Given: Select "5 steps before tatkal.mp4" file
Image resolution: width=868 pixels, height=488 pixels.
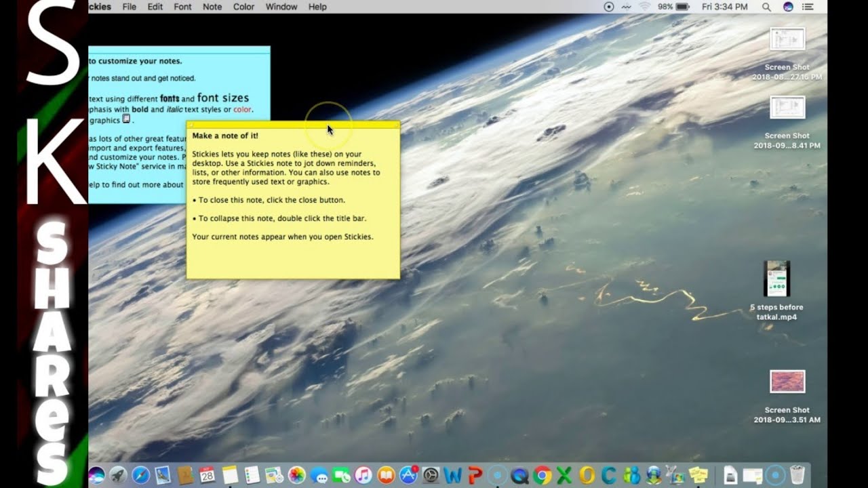Looking at the screenshot, I should point(776,291).
